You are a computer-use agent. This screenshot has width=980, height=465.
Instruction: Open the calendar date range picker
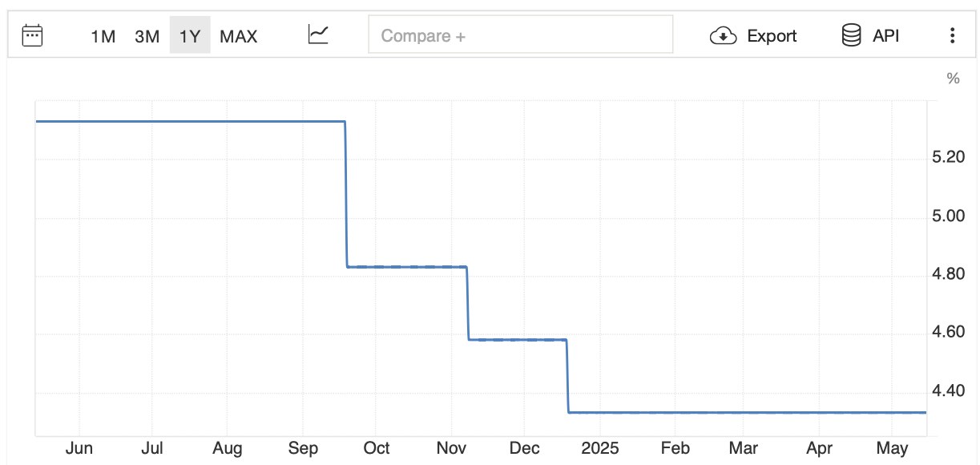(x=32, y=35)
